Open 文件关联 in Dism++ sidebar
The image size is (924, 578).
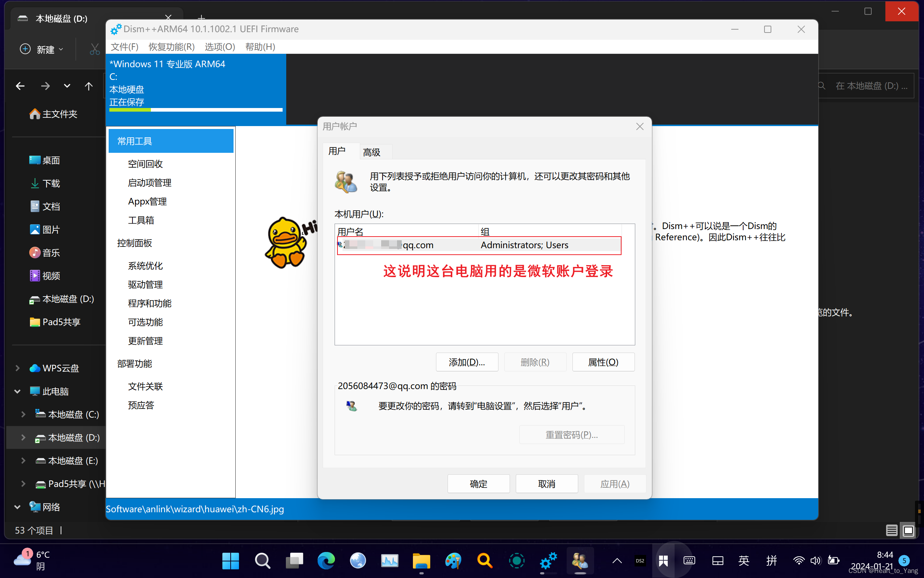[145, 386]
